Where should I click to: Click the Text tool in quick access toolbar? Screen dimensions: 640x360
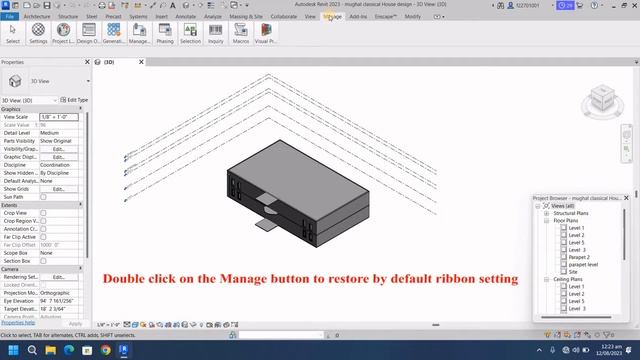173,5
